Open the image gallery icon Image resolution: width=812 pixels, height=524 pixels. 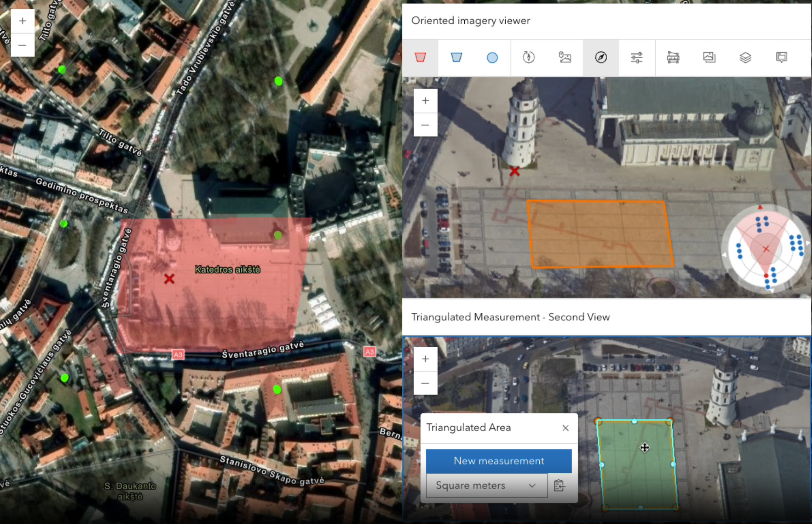709,58
